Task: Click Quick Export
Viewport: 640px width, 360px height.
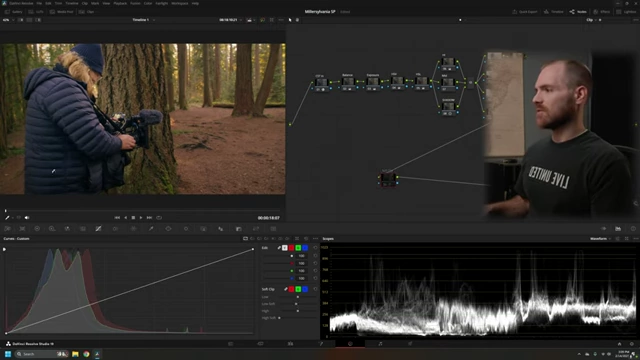Action: click(x=525, y=12)
